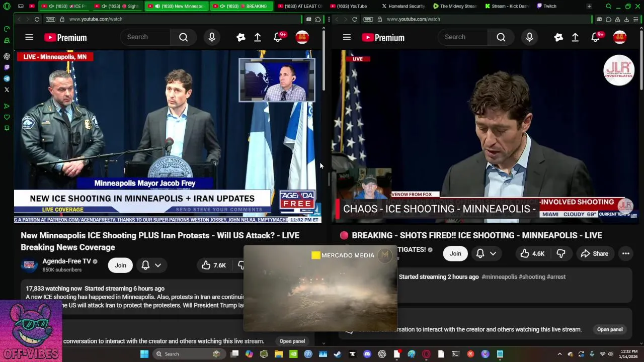Switch to 'Stream - Kick Dash' tab
This screenshot has height=362, width=644.
coord(508,6)
